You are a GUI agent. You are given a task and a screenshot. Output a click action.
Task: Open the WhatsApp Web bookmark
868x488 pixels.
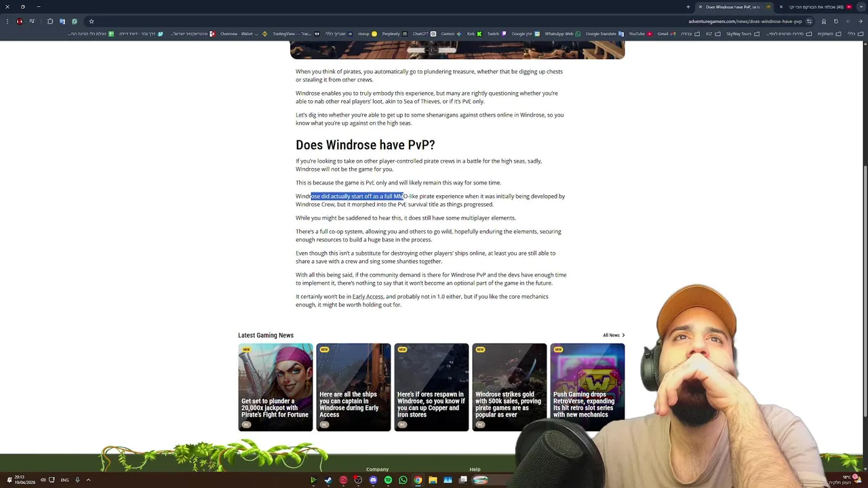[563, 34]
